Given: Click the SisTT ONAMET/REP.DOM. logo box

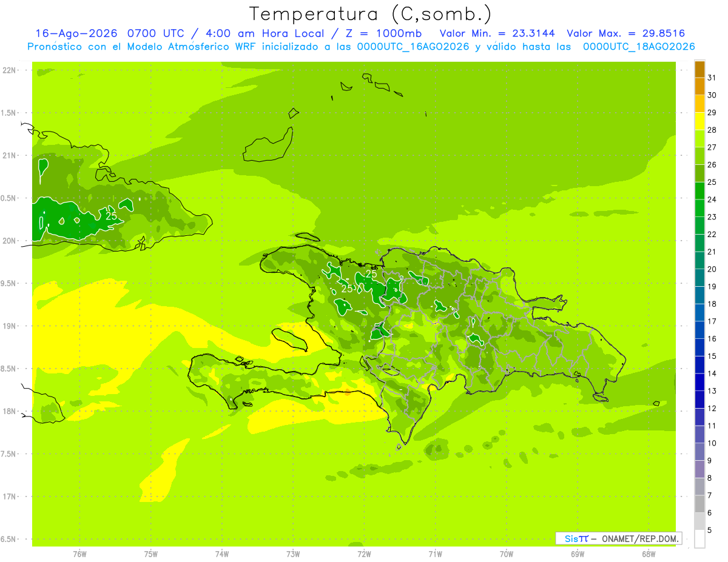Looking at the screenshot, I should coord(618,538).
